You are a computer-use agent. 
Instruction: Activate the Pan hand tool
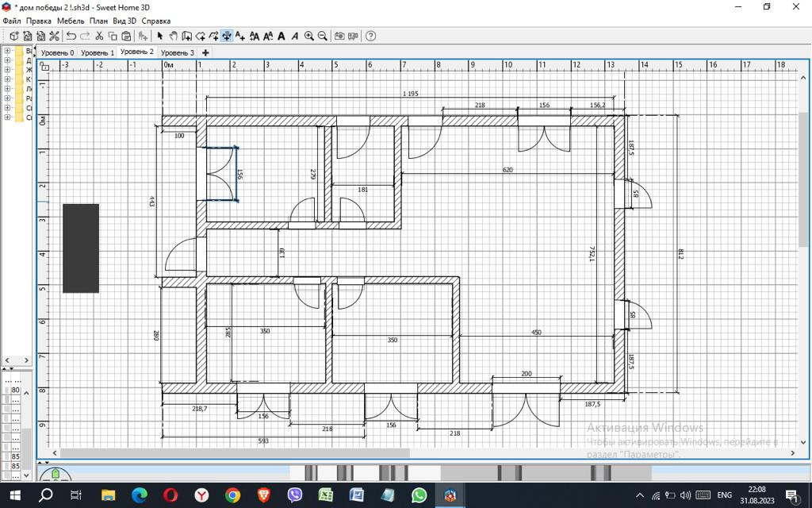coord(173,36)
